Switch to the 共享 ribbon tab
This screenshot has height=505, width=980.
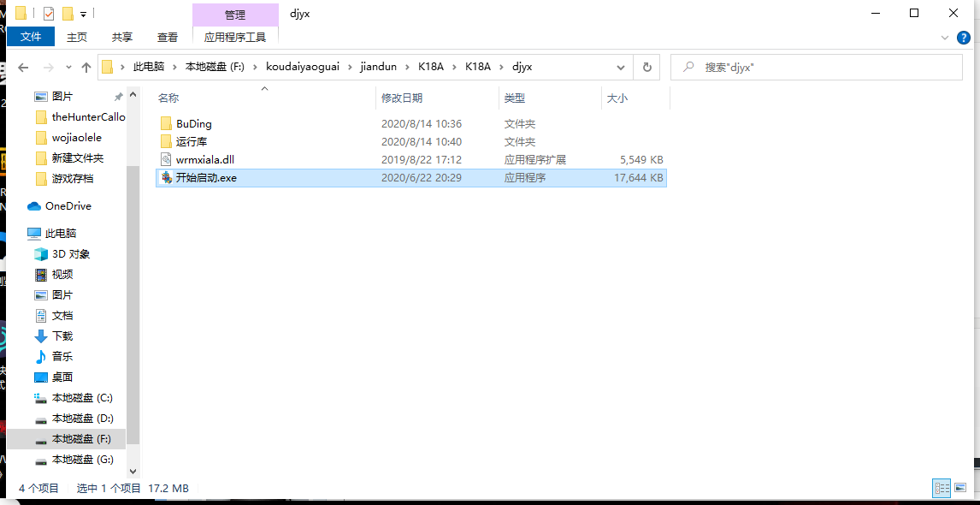122,37
